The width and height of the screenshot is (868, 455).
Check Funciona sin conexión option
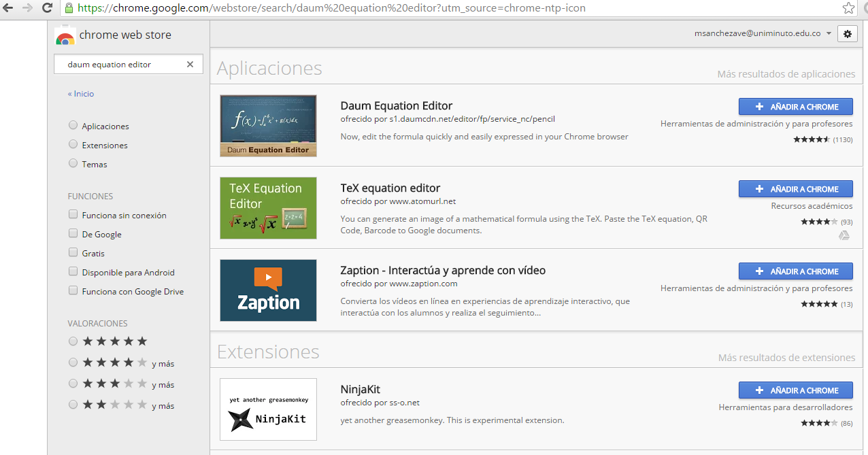tap(73, 215)
